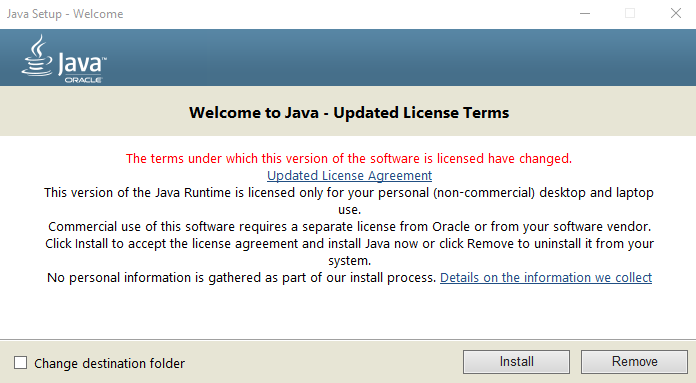
Task: Click the ORACLE text under the logo
Action: (83, 80)
